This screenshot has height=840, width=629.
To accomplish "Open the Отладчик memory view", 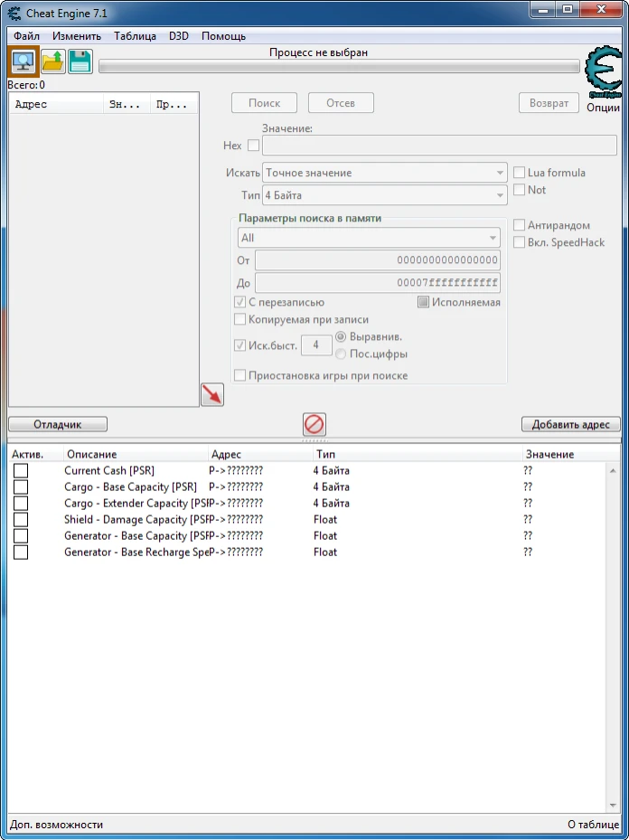I will pos(58,424).
